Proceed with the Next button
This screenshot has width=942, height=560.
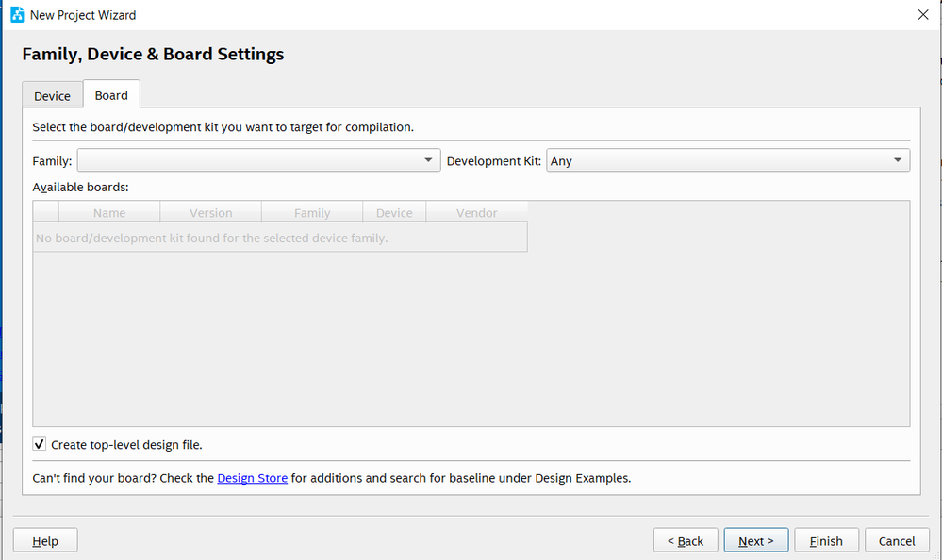756,540
